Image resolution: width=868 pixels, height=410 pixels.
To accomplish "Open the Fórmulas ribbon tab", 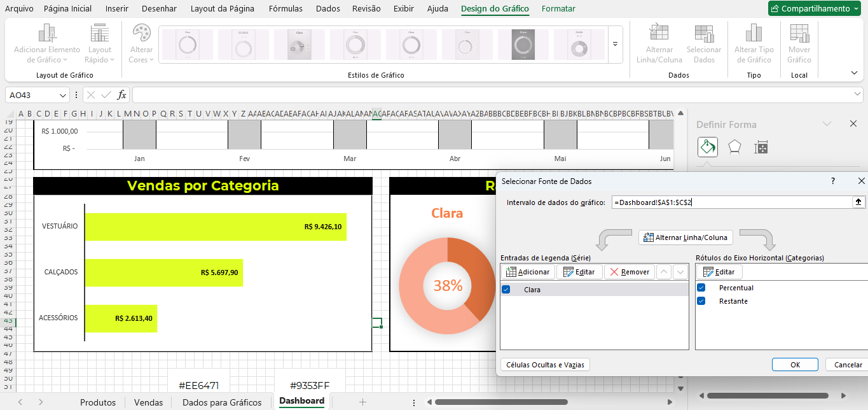I will pyautogui.click(x=286, y=8).
